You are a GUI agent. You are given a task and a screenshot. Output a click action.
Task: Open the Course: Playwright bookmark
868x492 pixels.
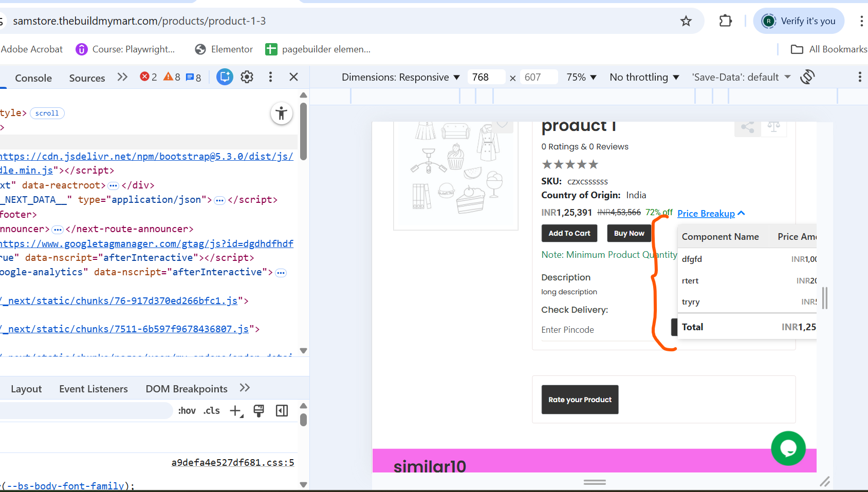[x=125, y=49]
